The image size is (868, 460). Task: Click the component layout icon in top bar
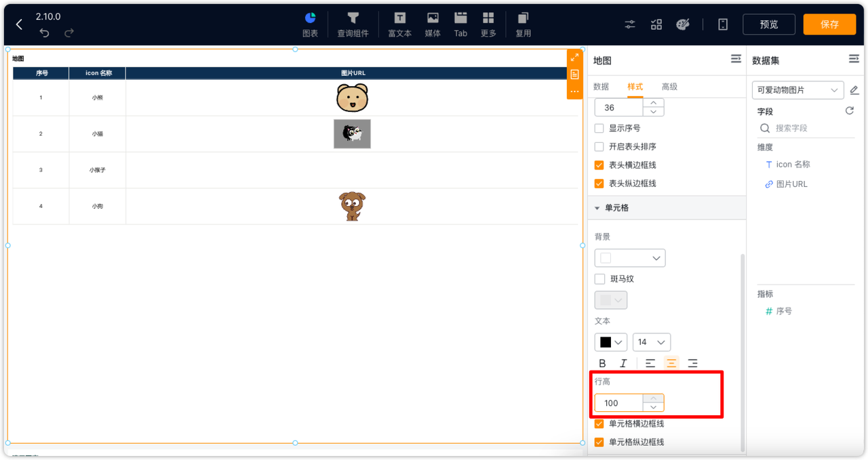[x=656, y=24]
